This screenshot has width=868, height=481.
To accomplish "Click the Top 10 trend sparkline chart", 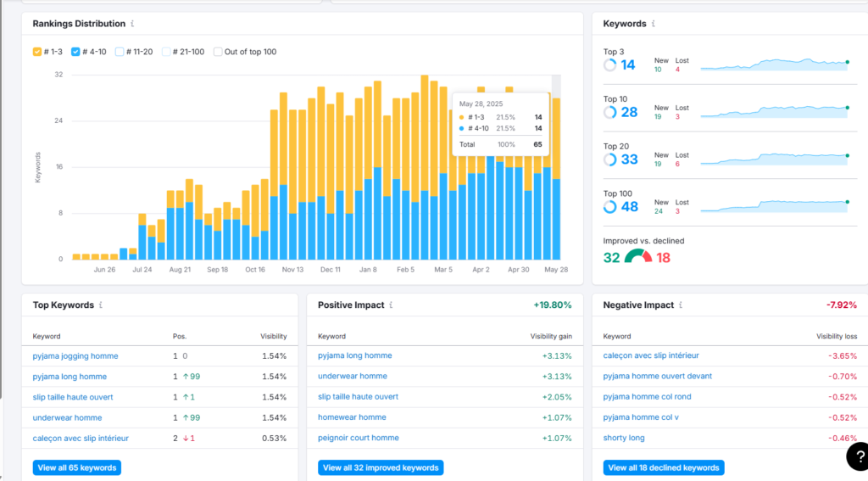I will [x=775, y=111].
